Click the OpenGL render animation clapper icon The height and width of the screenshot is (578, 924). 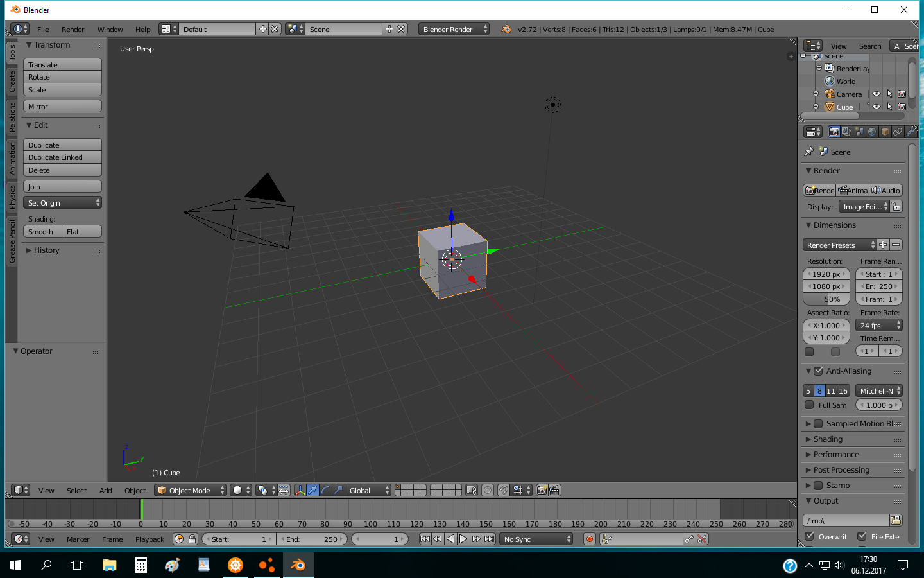(x=554, y=490)
